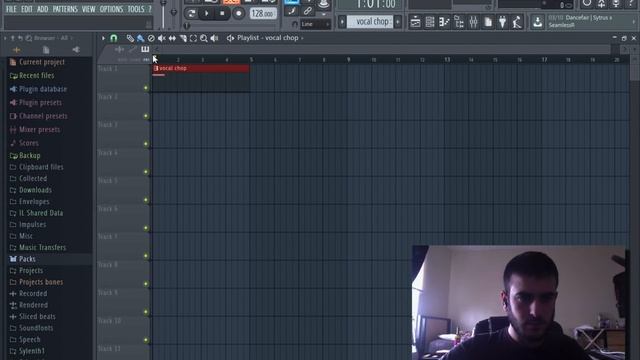Mute Track 8 using its green dot
Screen dimensions: 640x360
(146, 284)
